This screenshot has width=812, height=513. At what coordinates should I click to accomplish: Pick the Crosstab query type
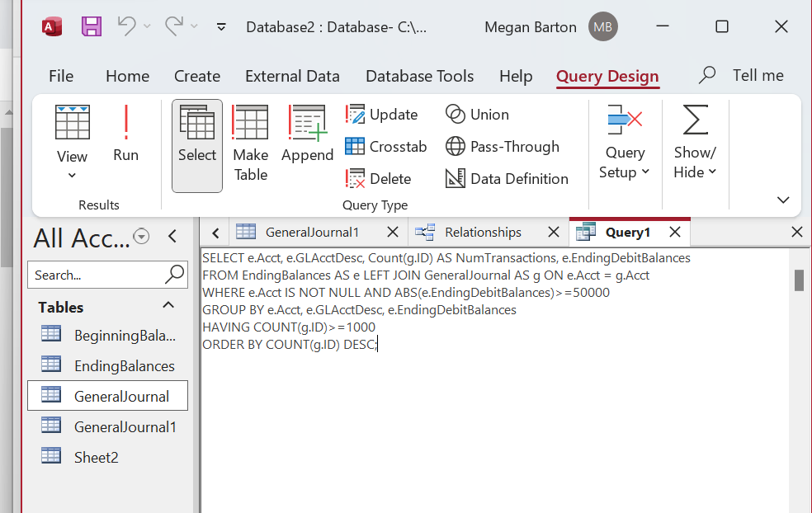click(x=385, y=147)
